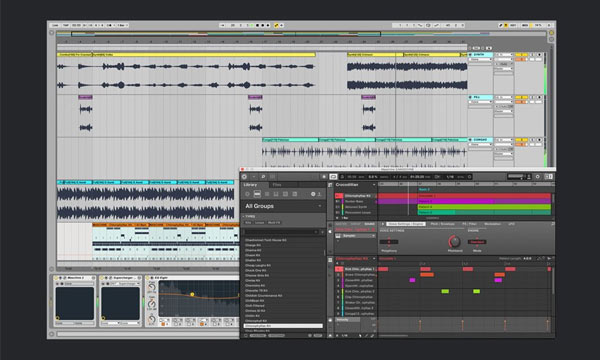Select the red pattern block in Maschine arranger
Screen dimensions: 600x360
pos(484,196)
